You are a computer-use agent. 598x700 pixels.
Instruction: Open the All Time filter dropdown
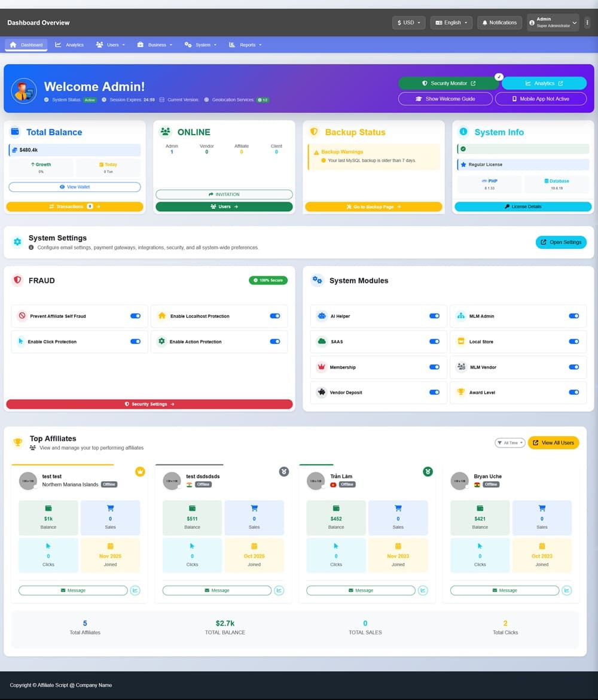click(509, 443)
